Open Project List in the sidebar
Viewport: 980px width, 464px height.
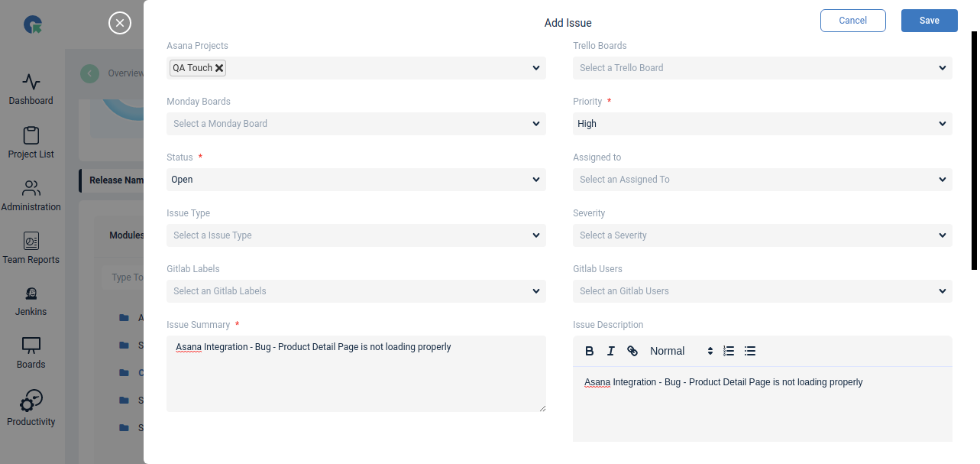31,143
